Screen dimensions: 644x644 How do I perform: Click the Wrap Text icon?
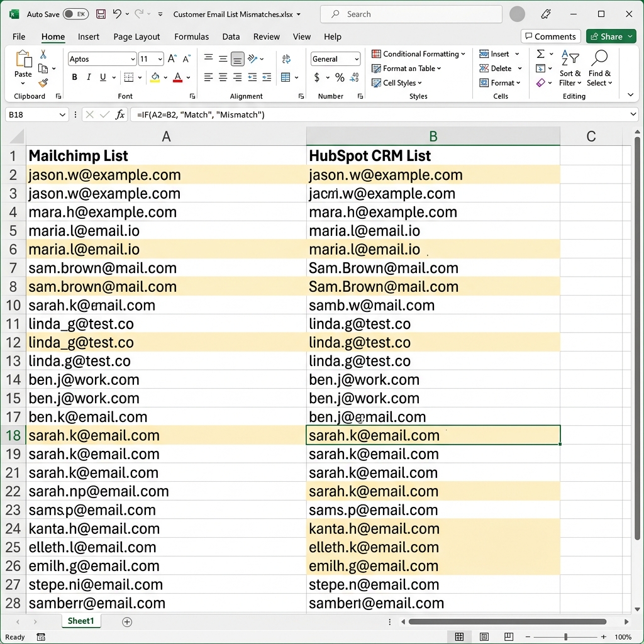[286, 58]
